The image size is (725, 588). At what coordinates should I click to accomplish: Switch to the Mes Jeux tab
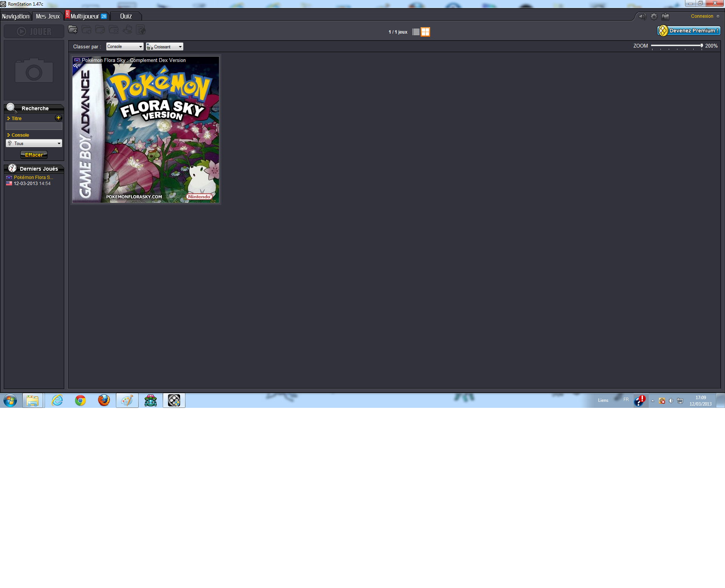pyautogui.click(x=48, y=16)
